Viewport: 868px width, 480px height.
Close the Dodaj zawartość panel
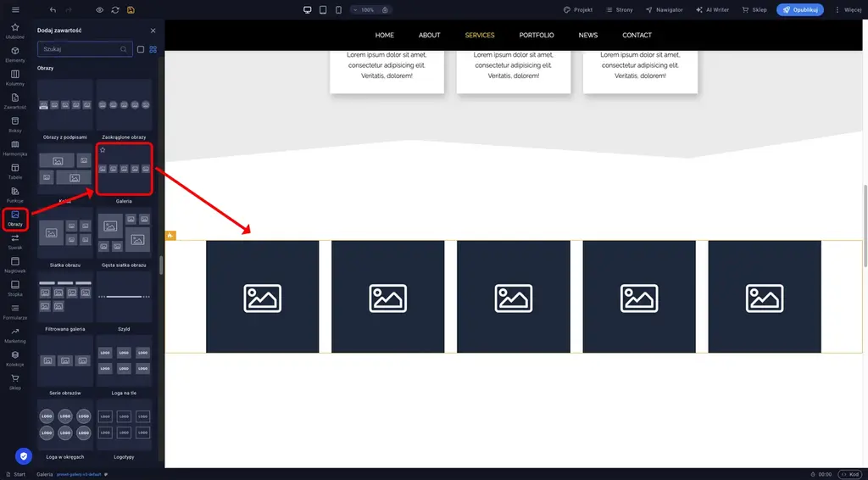[153, 31]
